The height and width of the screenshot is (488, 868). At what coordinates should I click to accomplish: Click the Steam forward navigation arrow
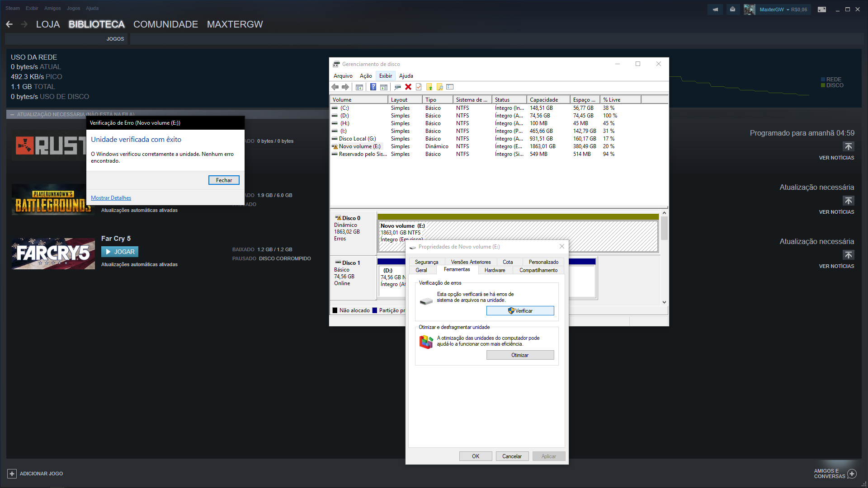[x=24, y=24]
